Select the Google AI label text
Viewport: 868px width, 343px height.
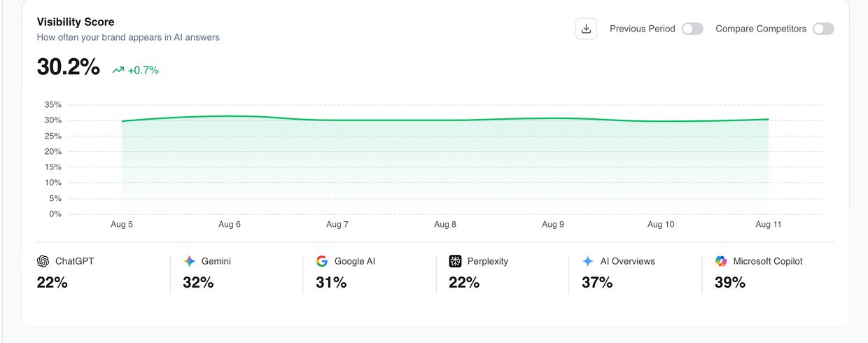click(355, 261)
